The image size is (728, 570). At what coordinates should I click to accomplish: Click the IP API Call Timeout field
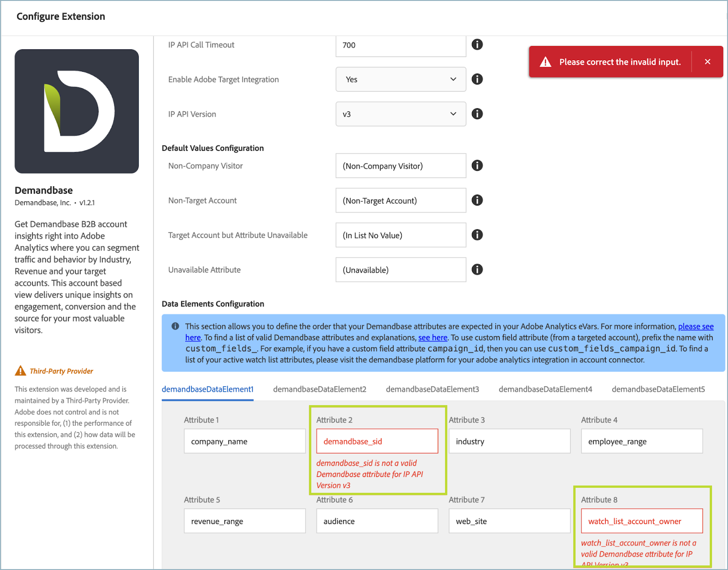[401, 45]
